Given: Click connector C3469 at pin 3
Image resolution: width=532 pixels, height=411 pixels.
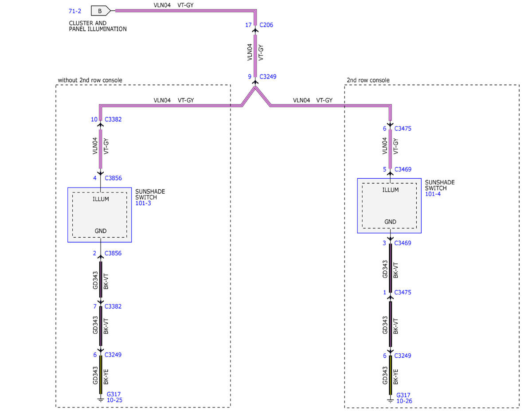Looking at the screenshot, I should click(403, 243).
